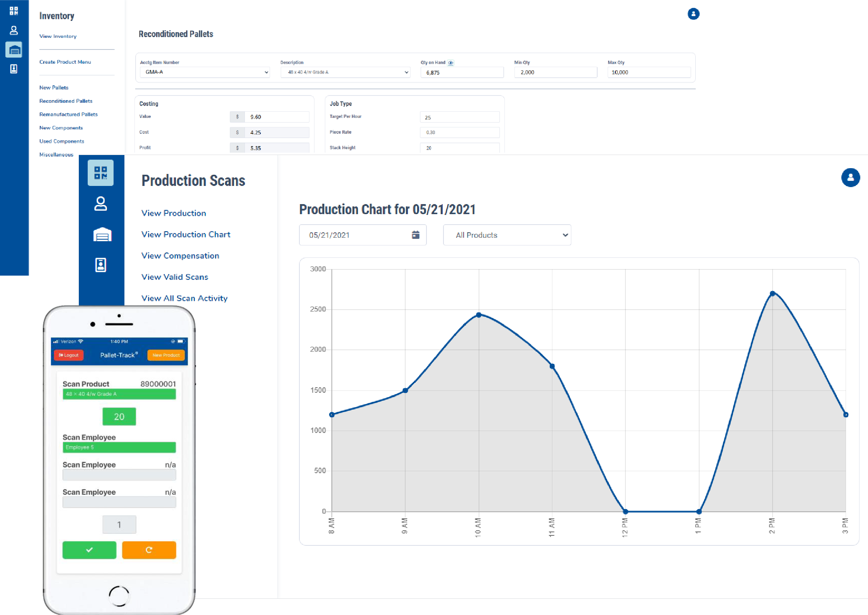Tap the red Logout button on phone
Image resolution: width=868 pixels, height=615 pixels.
(x=69, y=355)
